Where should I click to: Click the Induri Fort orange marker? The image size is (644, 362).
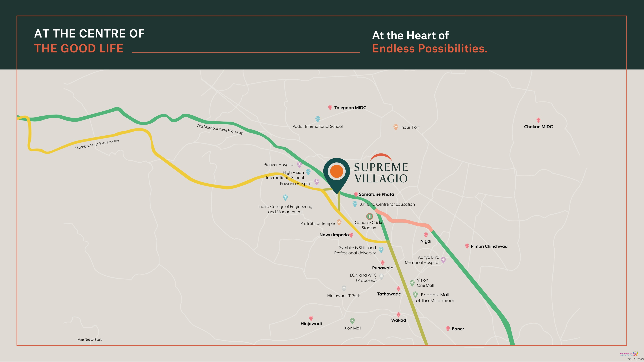pos(396,127)
